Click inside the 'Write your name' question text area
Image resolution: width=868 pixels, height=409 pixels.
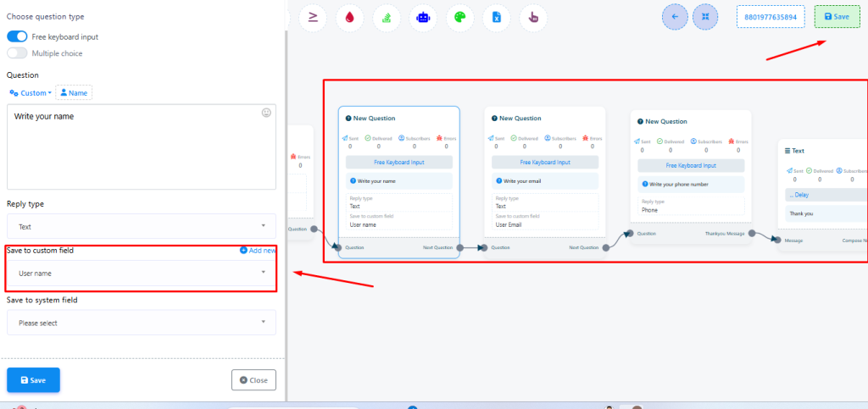[142, 147]
